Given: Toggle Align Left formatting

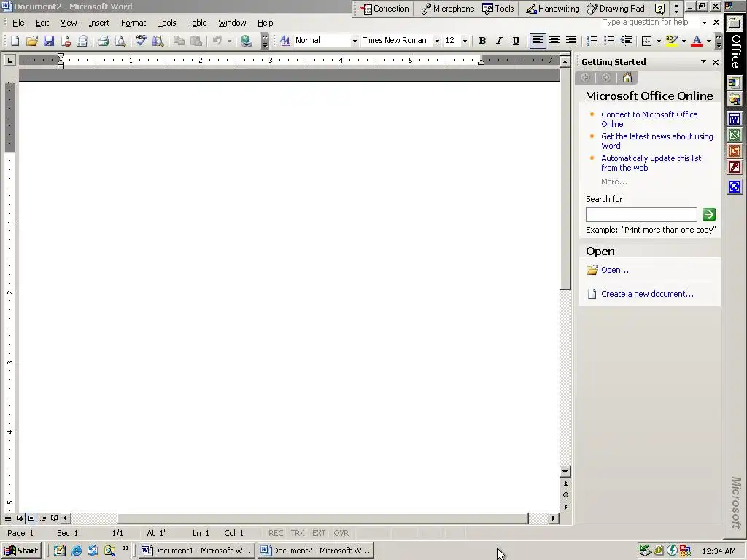Looking at the screenshot, I should point(537,41).
